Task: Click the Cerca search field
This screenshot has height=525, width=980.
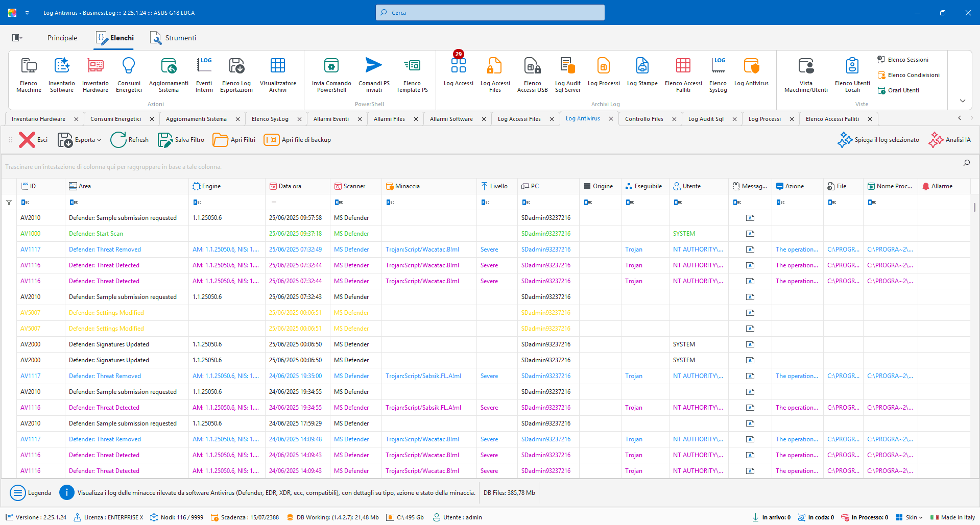Action: (490, 13)
